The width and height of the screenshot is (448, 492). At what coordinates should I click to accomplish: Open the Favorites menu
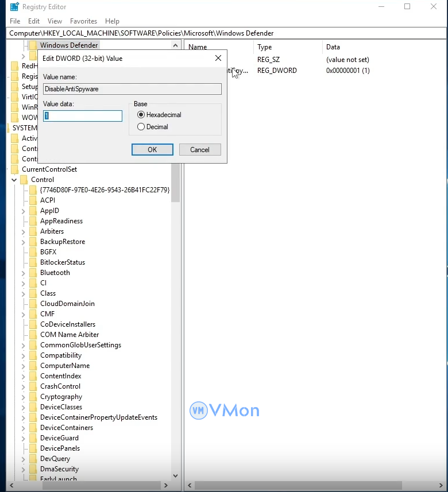pyautogui.click(x=83, y=21)
